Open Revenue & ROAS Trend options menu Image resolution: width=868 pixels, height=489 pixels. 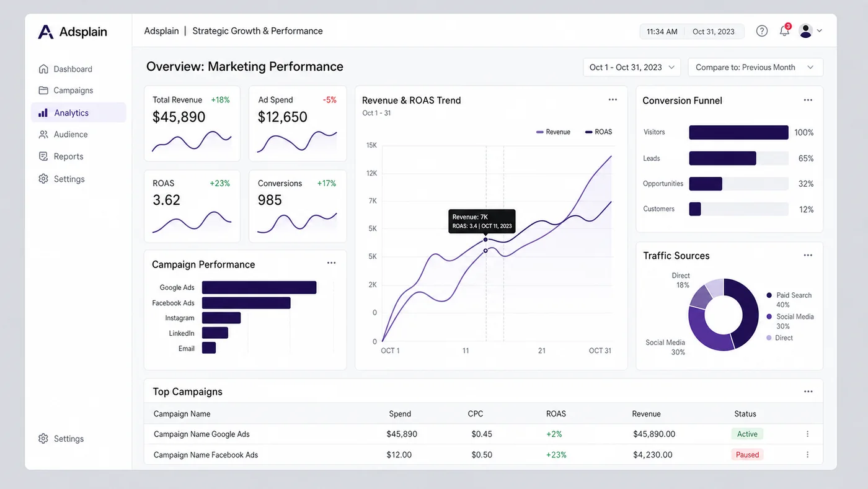coord(613,100)
